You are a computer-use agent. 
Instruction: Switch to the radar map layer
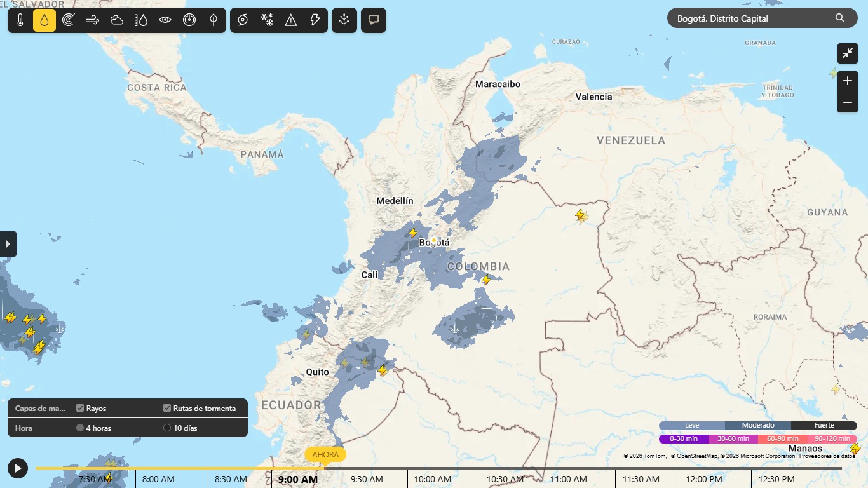point(69,20)
